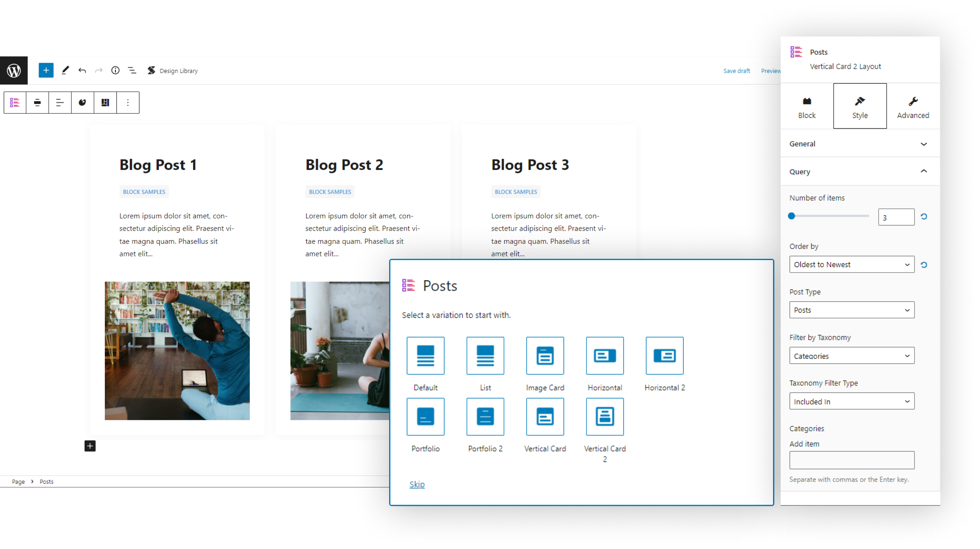The image size is (980, 549).
Task: Select the Image Card variation icon
Action: (545, 356)
